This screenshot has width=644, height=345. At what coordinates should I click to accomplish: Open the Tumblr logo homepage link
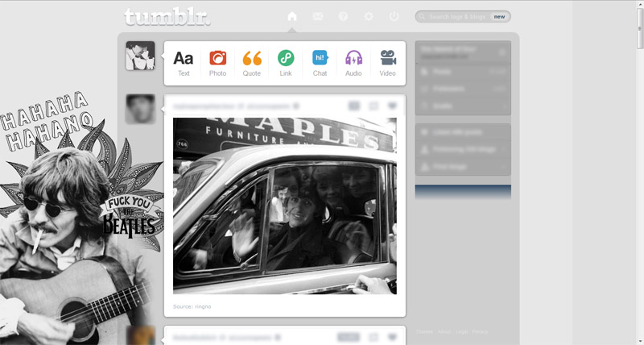(167, 17)
